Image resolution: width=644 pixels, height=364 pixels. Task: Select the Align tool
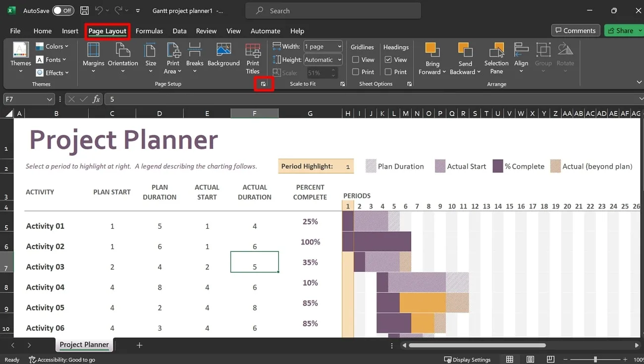point(521,57)
